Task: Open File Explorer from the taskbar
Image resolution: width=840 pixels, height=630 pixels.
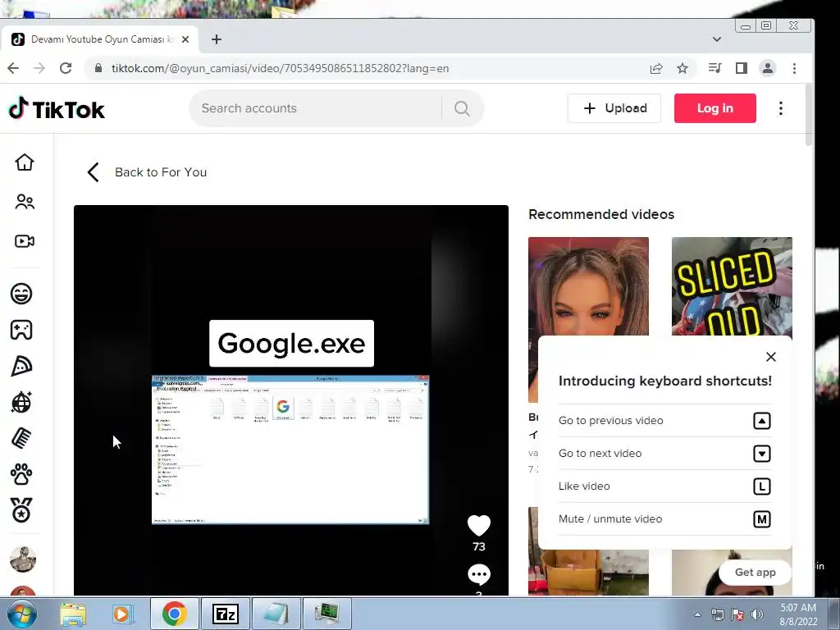Action: [73, 614]
